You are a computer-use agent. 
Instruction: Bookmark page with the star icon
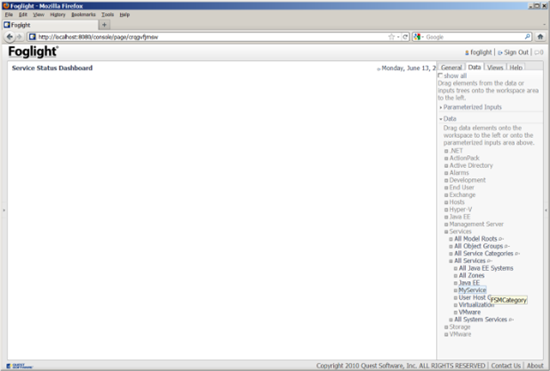point(391,37)
